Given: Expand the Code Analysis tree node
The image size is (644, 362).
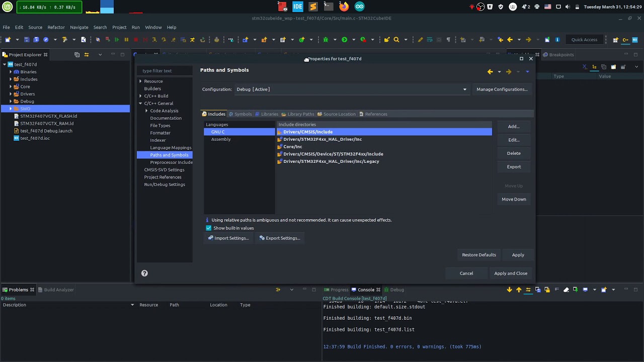Looking at the screenshot, I should click(x=146, y=111).
